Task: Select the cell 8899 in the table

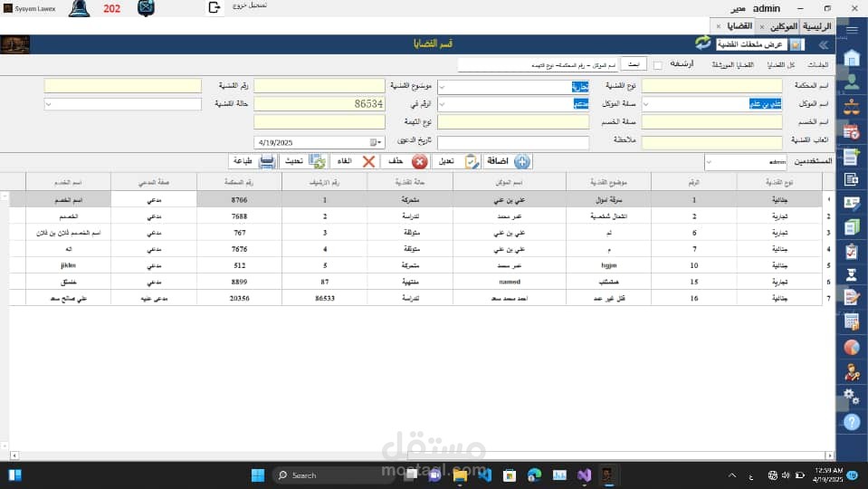Action: click(x=239, y=282)
